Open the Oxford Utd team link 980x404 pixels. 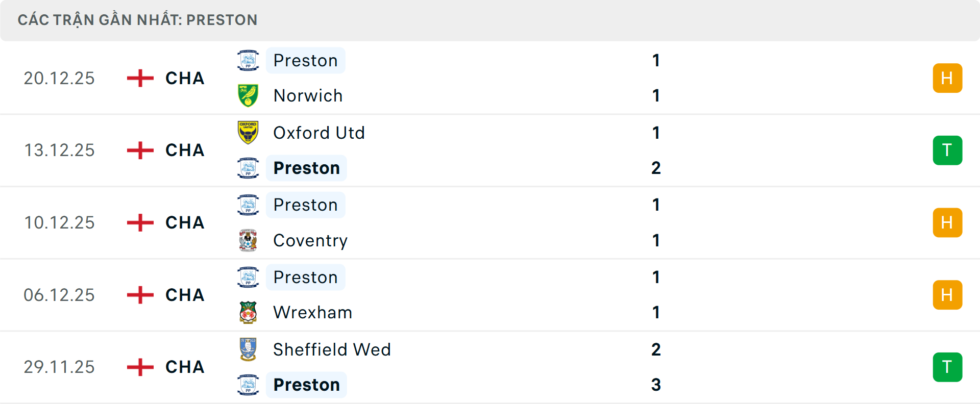click(x=319, y=133)
